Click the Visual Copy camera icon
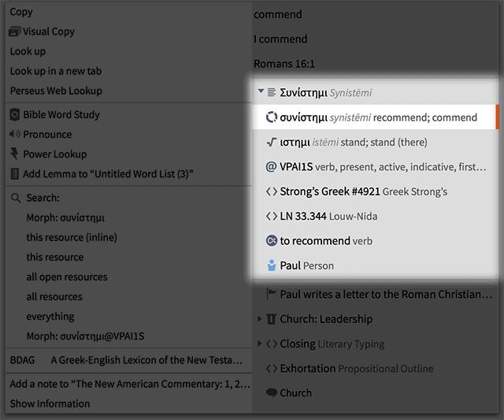Screen dimensions: 504x420 15,32
